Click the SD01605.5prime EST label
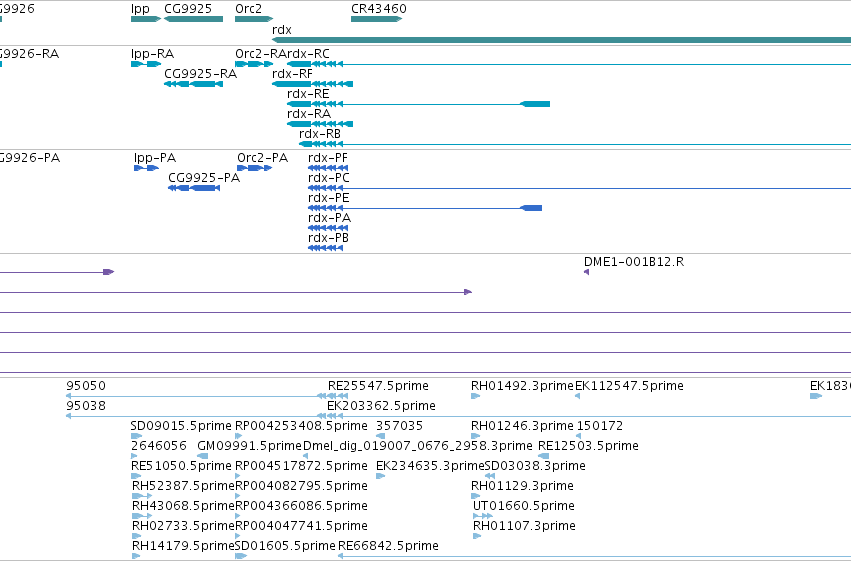The width and height of the screenshot is (851, 561). (x=285, y=546)
